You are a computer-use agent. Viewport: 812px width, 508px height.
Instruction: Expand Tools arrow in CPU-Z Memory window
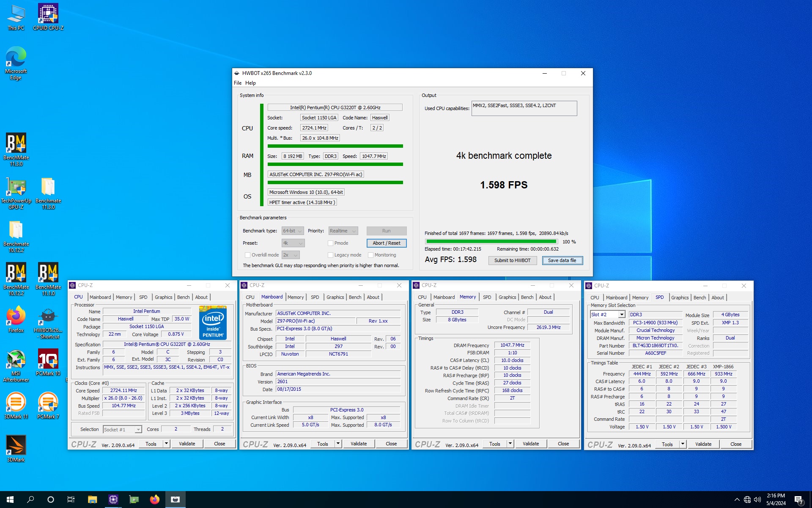[510, 444]
